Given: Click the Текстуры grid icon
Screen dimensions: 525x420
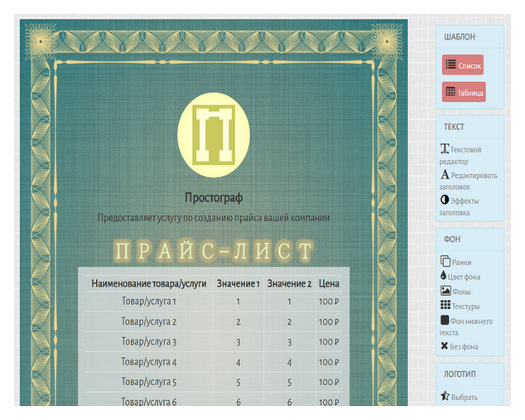Looking at the screenshot, I should pyautogui.click(x=446, y=305).
